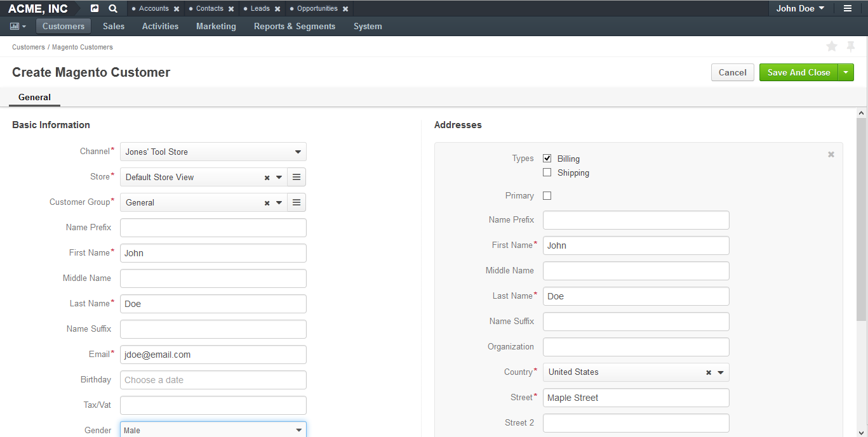Image resolution: width=868 pixels, height=437 pixels.
Task: Clear the Country selection
Action: 709,373
